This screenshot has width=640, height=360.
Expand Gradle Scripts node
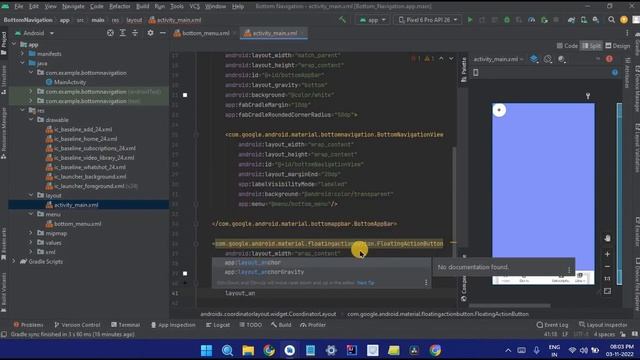coord(14,261)
